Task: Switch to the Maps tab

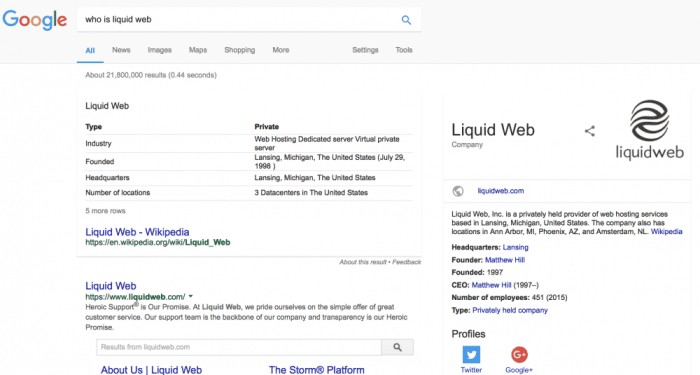Action: click(x=198, y=50)
